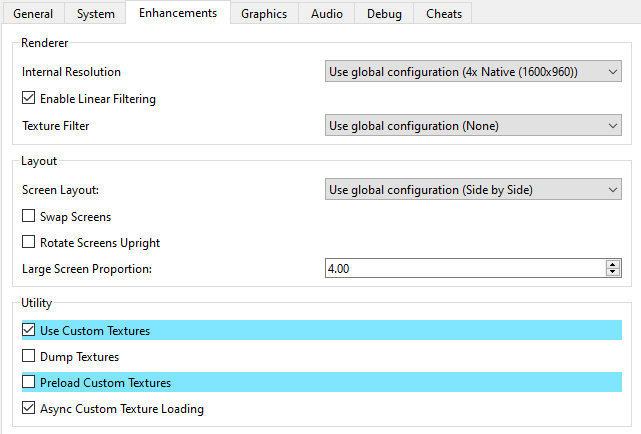
Task: Open the Audio tab
Action: coord(327,13)
